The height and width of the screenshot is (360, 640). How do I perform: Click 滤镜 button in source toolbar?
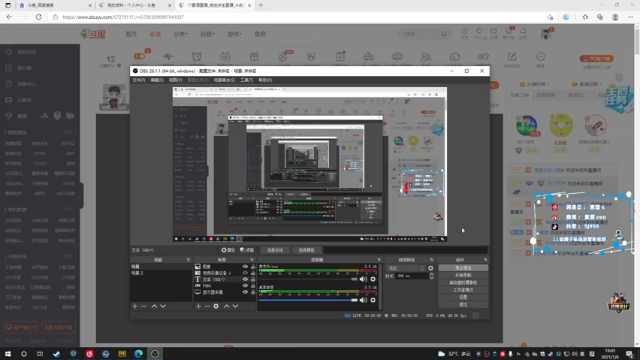point(247,250)
